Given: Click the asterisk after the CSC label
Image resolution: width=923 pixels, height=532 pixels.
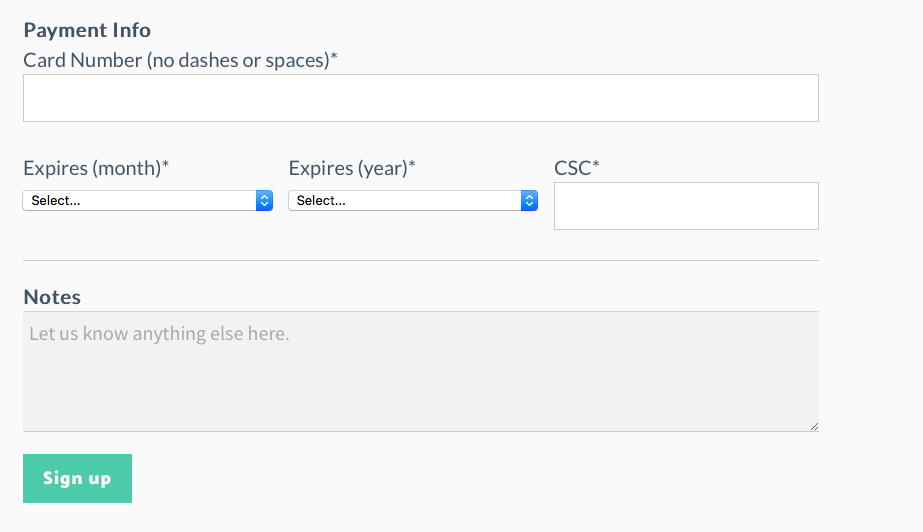Looking at the screenshot, I should click(596, 164).
